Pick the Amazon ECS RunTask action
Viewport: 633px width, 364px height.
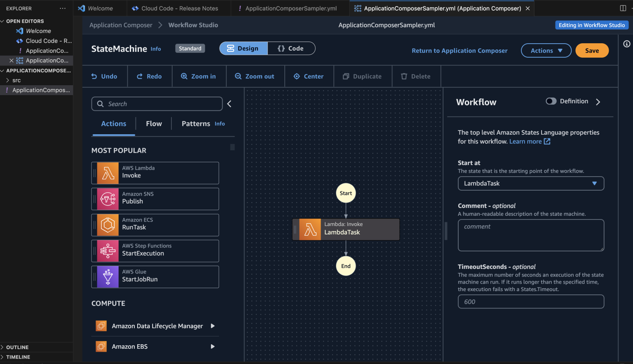click(x=155, y=225)
